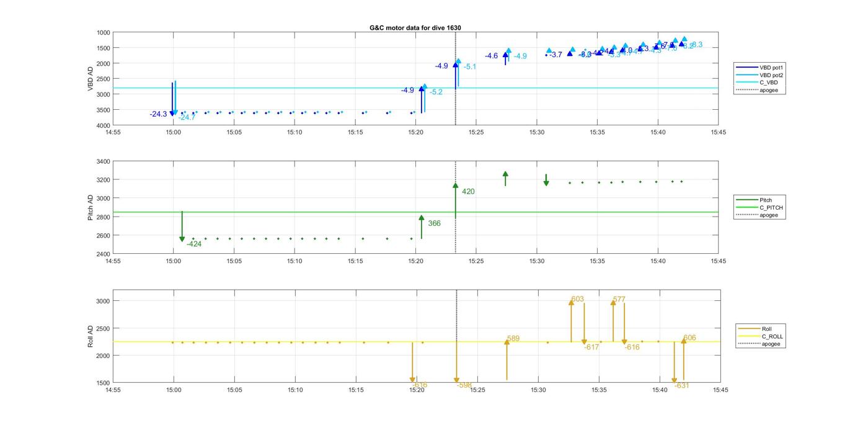This screenshot has height=430, width=868.
Task: Click the "15:25" tick under the Pitch plot
Action: (x=476, y=261)
